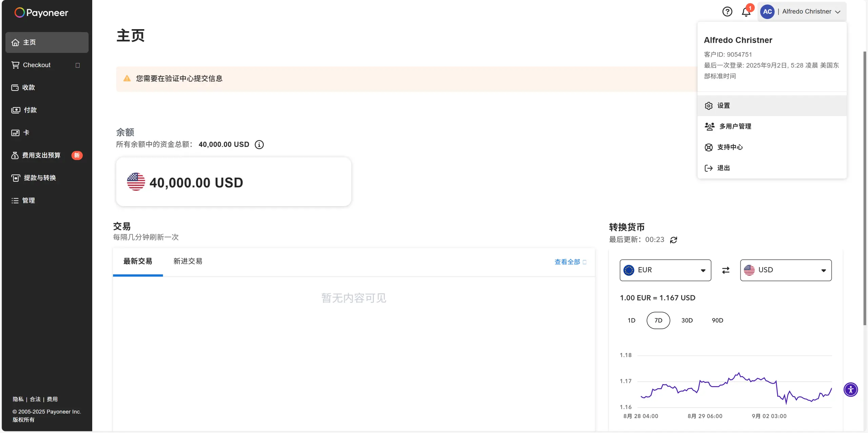The image size is (868, 433).
Task: Select the 30D chart range
Action: click(x=687, y=320)
